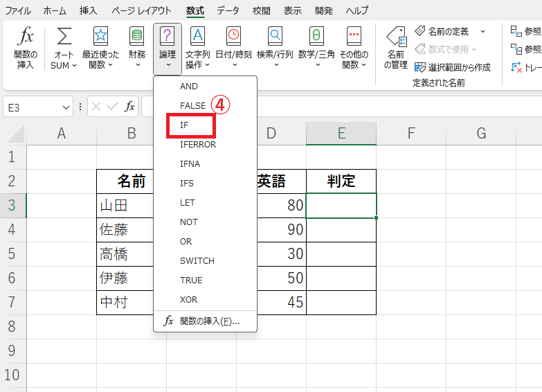Image resolution: width=542 pixels, height=392 pixels.
Task: Switch to the データ tab
Action: (x=228, y=10)
